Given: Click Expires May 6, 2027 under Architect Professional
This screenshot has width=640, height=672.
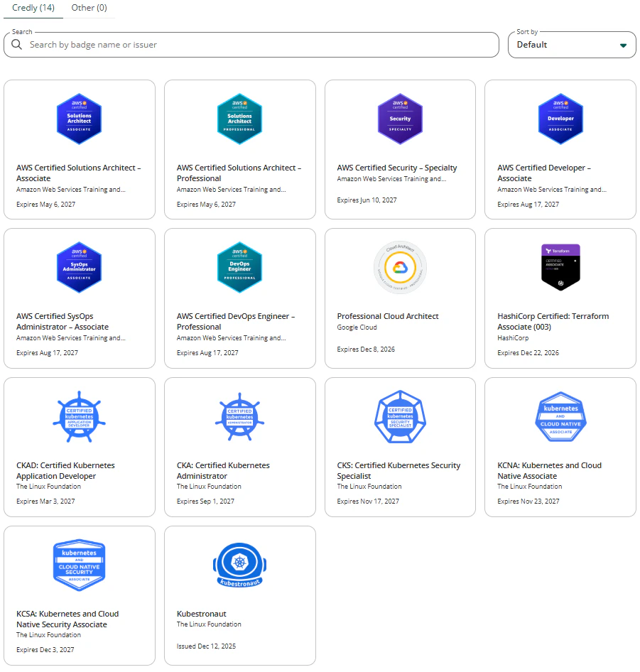Looking at the screenshot, I should [x=206, y=205].
